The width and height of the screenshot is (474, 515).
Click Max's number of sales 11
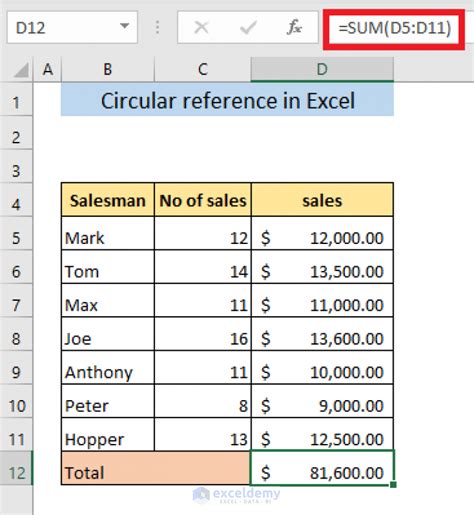point(203,301)
